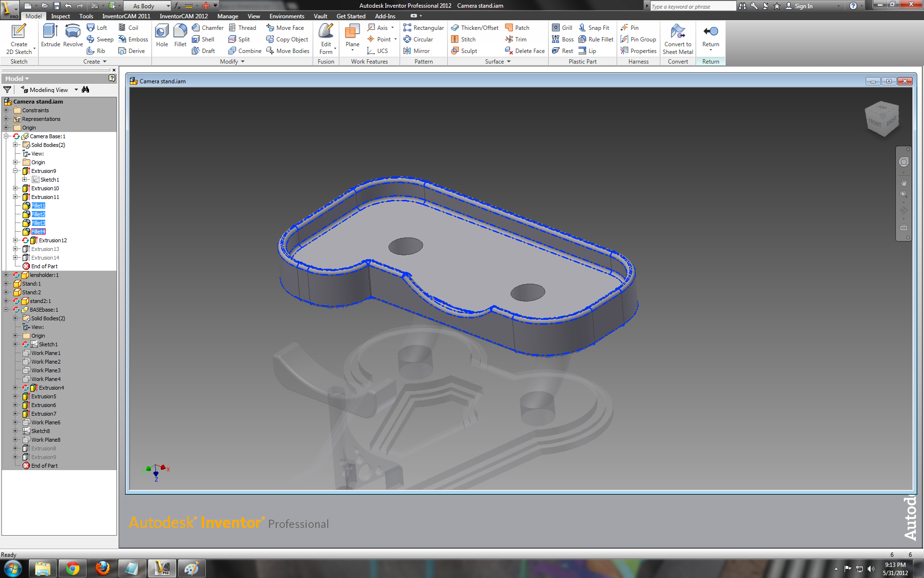Click the Windows Start button
The width and height of the screenshot is (924, 578).
tap(13, 568)
